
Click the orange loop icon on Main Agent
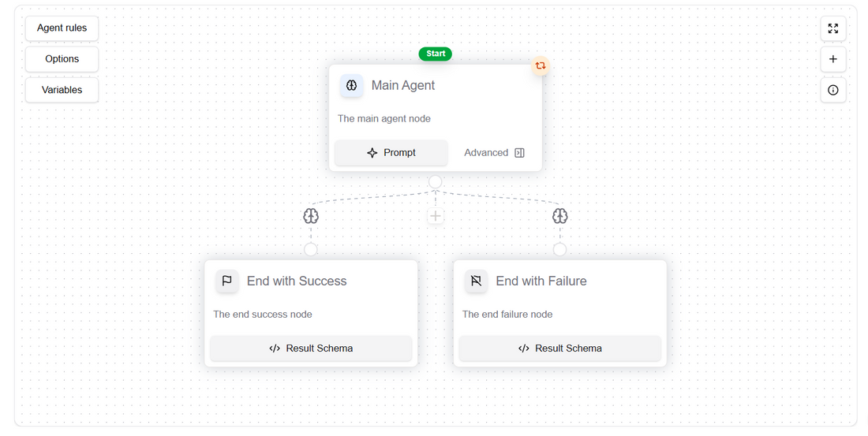[x=541, y=66]
